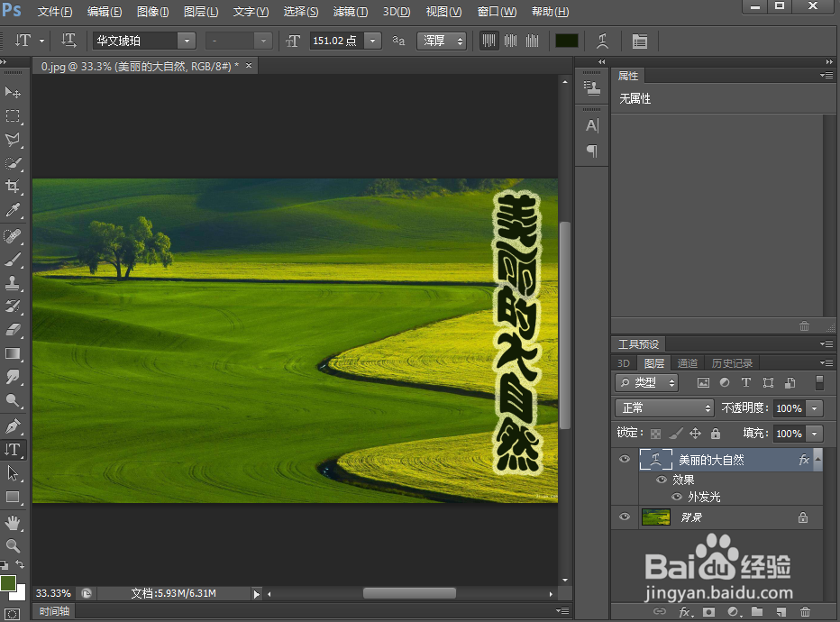Image resolution: width=840 pixels, height=622 pixels.
Task: Select the Healing Brush tool
Action: 13,235
